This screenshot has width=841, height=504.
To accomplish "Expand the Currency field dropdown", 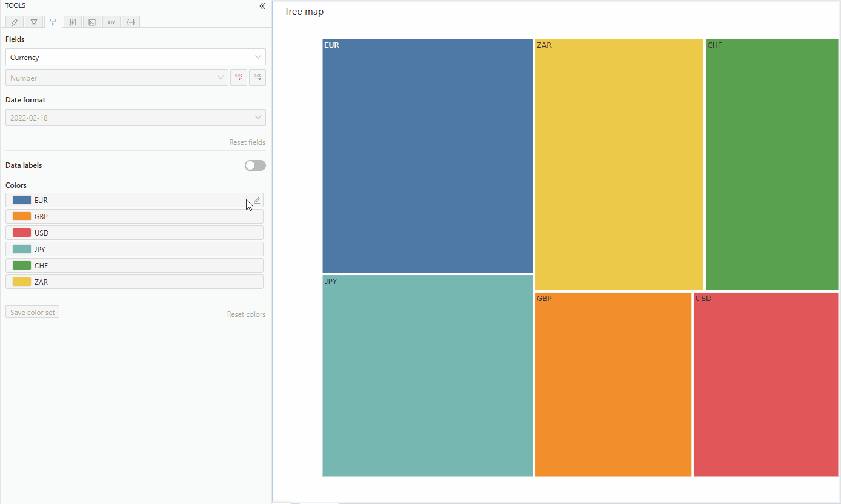I will (135, 58).
